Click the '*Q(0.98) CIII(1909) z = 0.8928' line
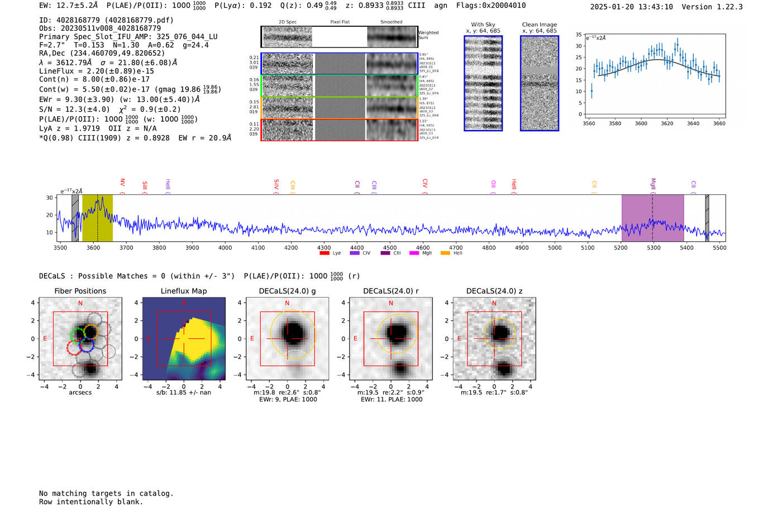The image size is (782, 532). coord(104,138)
